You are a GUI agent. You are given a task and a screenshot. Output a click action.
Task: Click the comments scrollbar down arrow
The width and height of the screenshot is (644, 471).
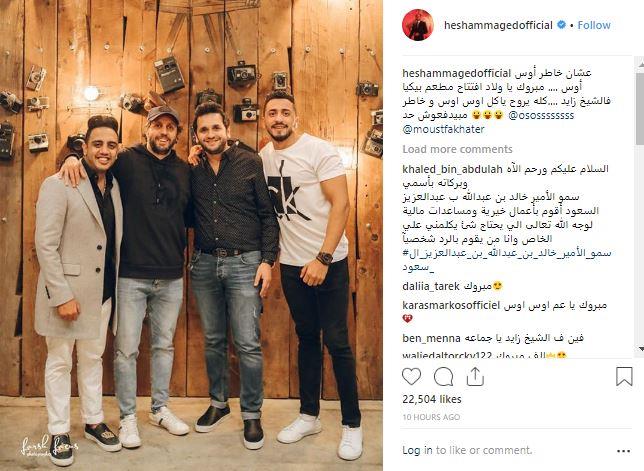coord(640,349)
